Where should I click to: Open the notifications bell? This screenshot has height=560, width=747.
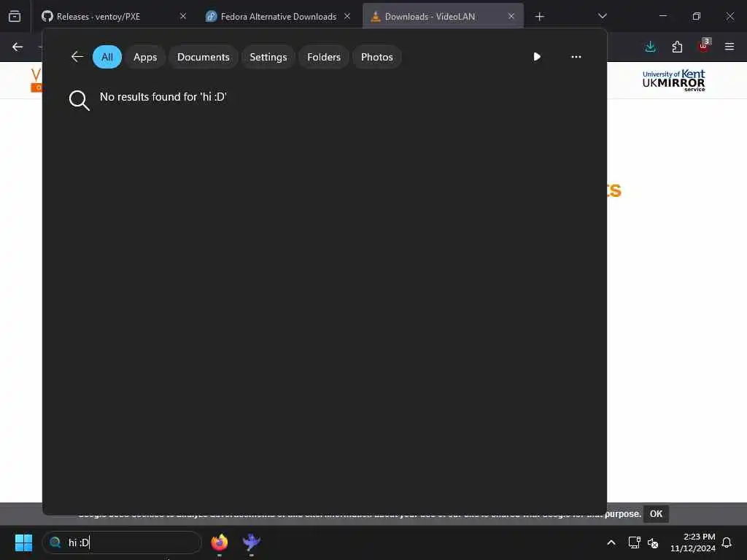click(727, 542)
